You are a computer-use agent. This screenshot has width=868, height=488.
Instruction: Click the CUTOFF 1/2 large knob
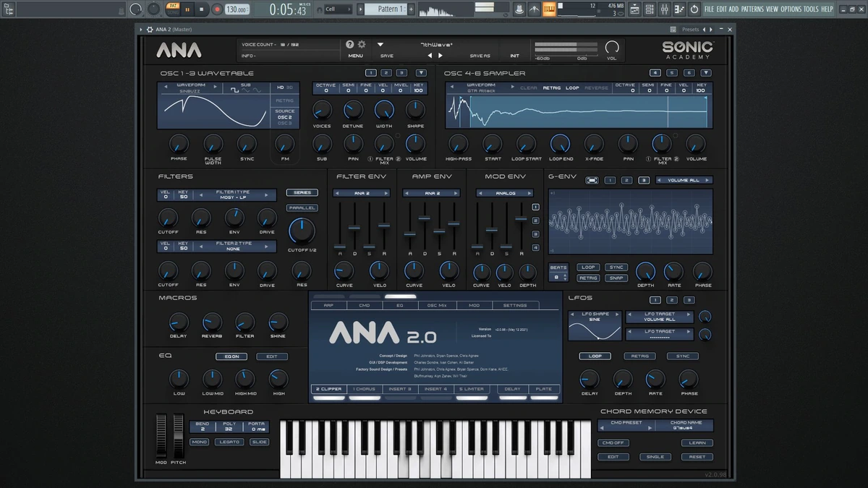(x=302, y=231)
